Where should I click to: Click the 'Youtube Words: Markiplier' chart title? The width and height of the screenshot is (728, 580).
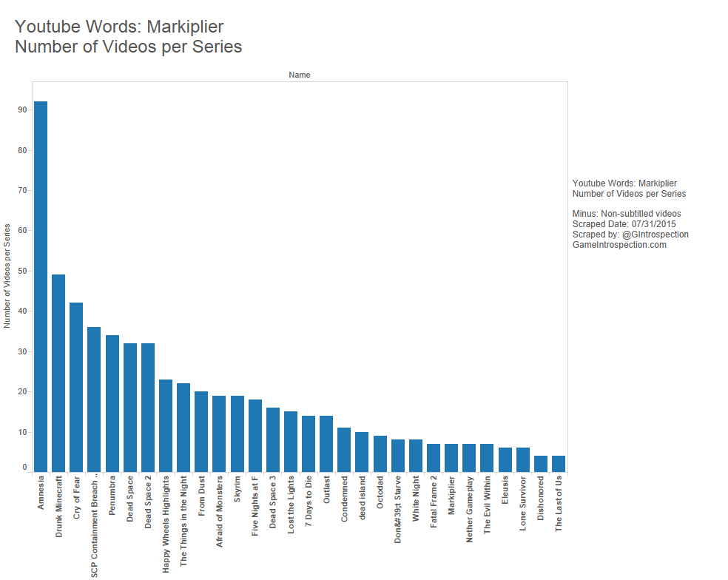(119, 27)
